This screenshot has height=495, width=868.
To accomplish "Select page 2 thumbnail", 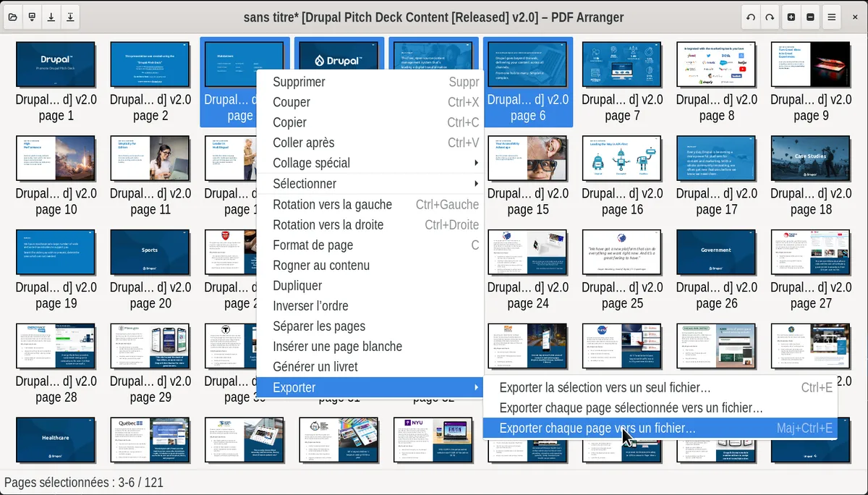I will pyautogui.click(x=150, y=64).
